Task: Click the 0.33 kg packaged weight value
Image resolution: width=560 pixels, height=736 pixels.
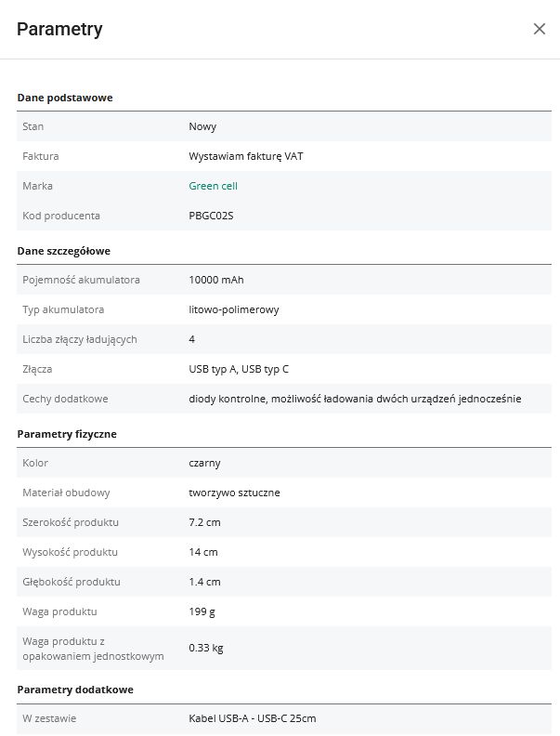Action: click(205, 648)
